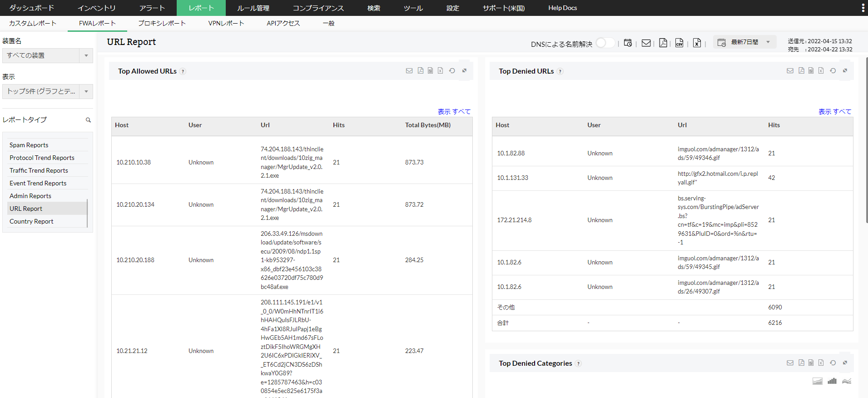Image resolution: width=868 pixels, height=398 pixels.
Task: Refresh the Top Allowed URLs widget
Action: pyautogui.click(x=452, y=71)
